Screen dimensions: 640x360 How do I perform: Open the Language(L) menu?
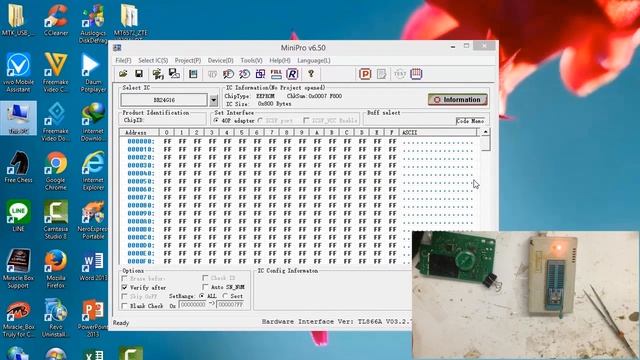pos(313,60)
